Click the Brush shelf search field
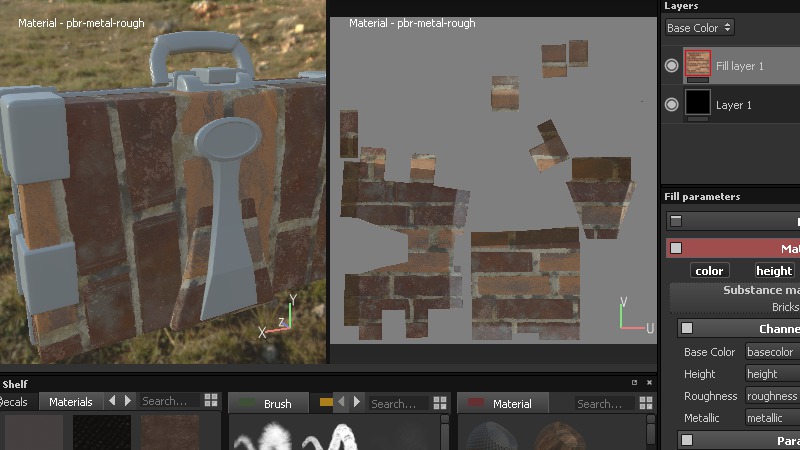The image size is (800, 450). coord(398,404)
